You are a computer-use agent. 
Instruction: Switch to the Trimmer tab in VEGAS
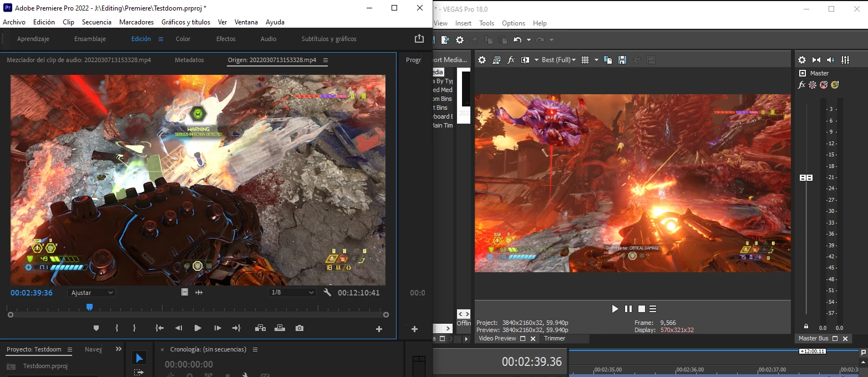[555, 338]
